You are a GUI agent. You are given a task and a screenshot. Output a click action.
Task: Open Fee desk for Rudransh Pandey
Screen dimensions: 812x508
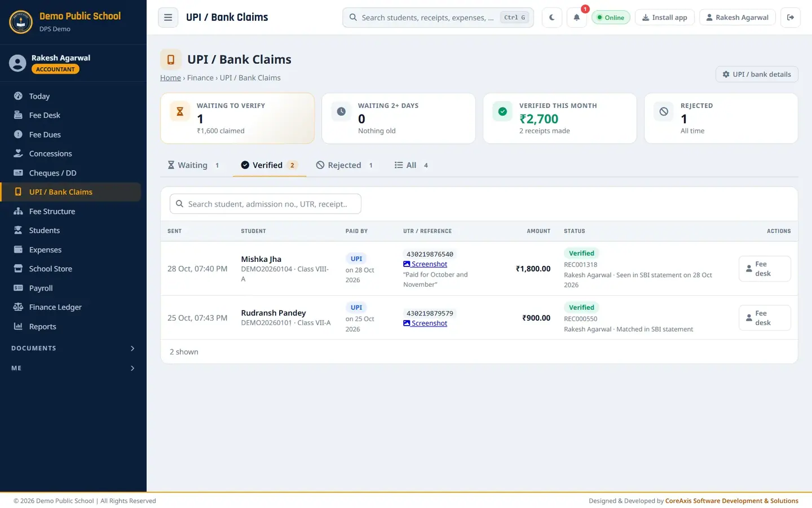coord(765,318)
